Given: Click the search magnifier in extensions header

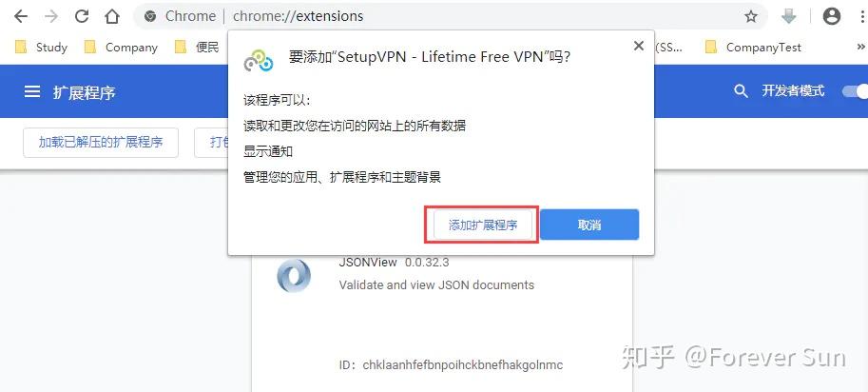Looking at the screenshot, I should [741, 91].
